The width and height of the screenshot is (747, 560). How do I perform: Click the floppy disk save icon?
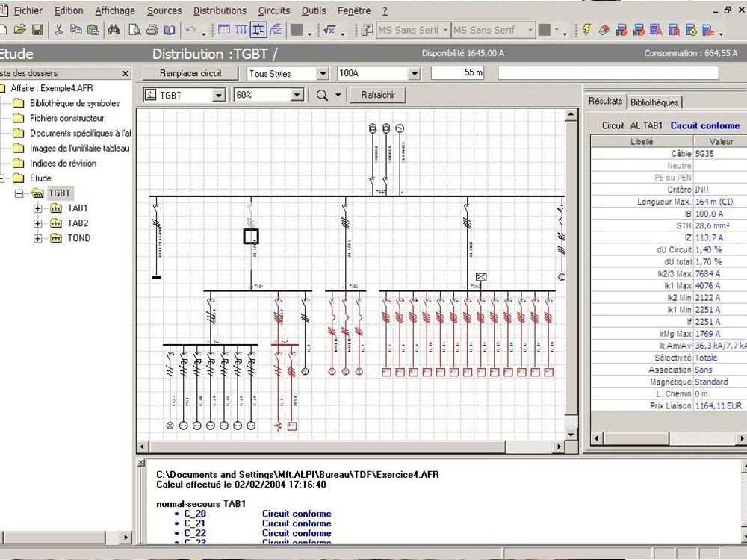click(x=37, y=30)
